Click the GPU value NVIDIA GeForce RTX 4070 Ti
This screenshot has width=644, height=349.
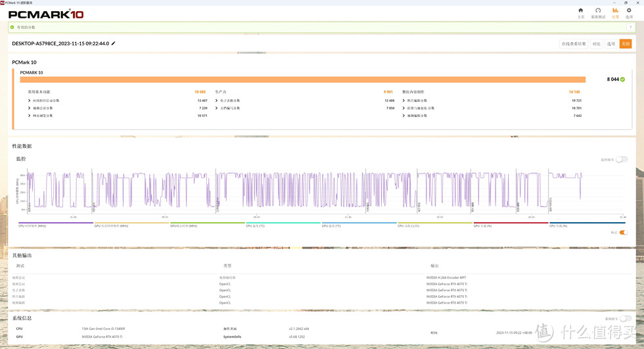click(x=103, y=337)
